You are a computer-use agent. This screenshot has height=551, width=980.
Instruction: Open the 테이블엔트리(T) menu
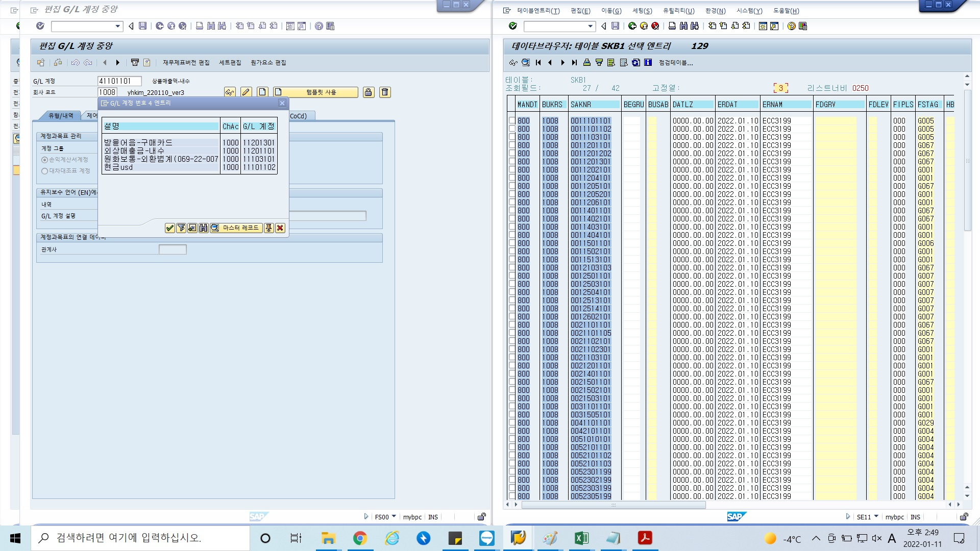538,11
